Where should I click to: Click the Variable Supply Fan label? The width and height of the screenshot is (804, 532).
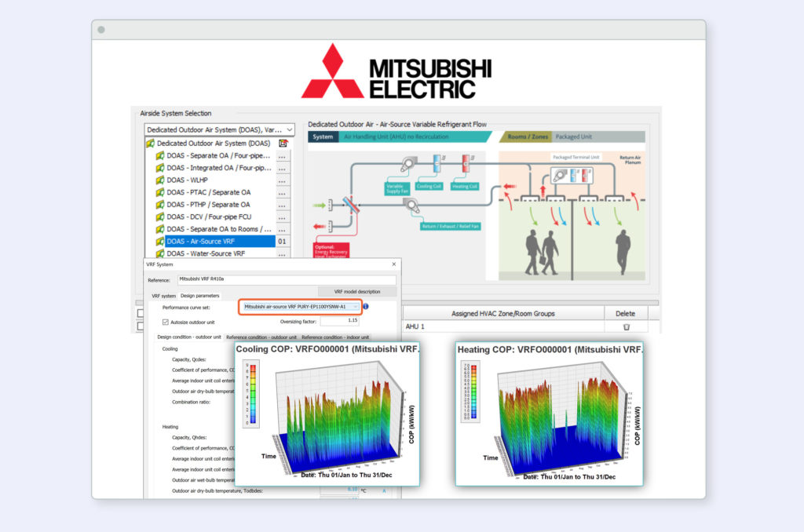coord(397,188)
